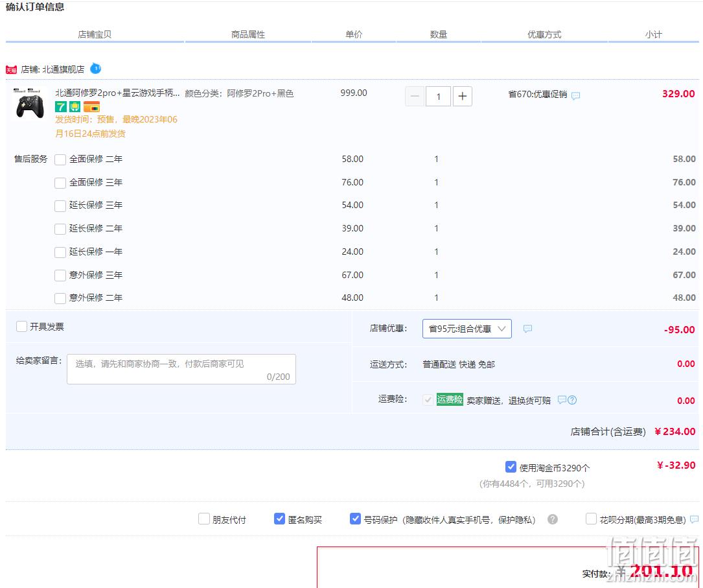The image size is (703, 588).
Task: Click the comment bubble icon after 退换货可赔
Action: (x=562, y=399)
